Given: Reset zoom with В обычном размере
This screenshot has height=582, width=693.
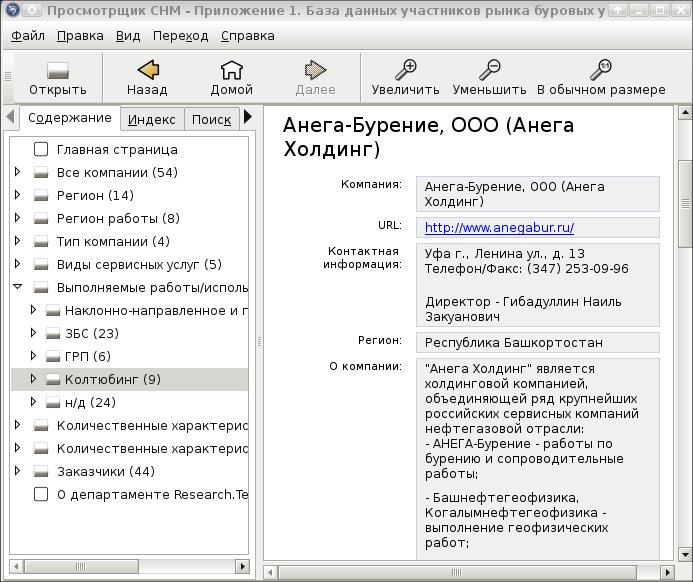Looking at the screenshot, I should [x=601, y=70].
